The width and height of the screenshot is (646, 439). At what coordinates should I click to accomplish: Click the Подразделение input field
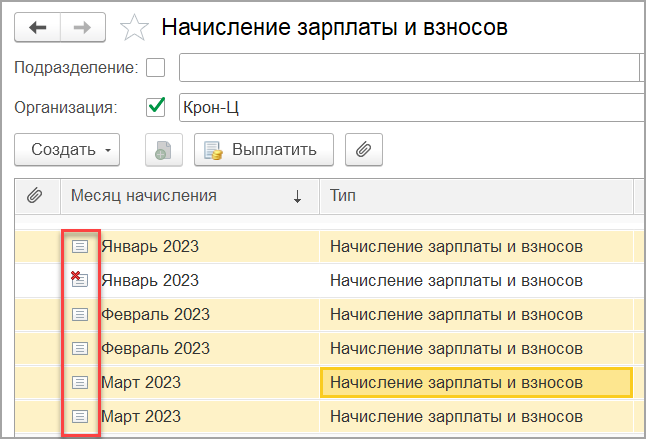pos(409,68)
